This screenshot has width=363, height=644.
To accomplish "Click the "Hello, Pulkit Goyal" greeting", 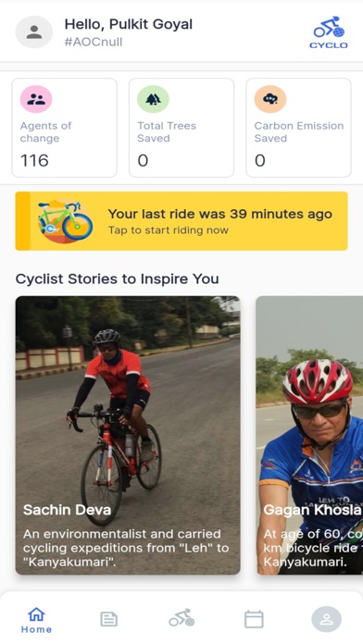I will point(129,24).
